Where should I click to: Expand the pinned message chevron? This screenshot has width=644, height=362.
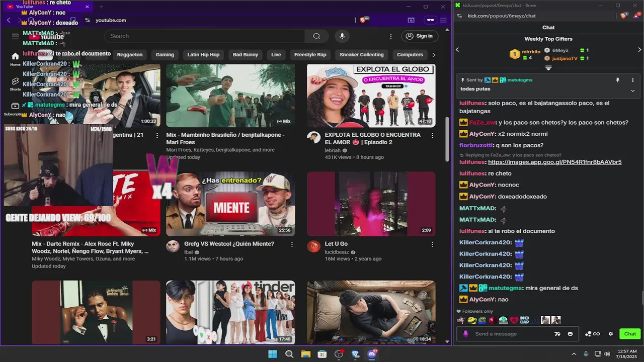point(633,90)
